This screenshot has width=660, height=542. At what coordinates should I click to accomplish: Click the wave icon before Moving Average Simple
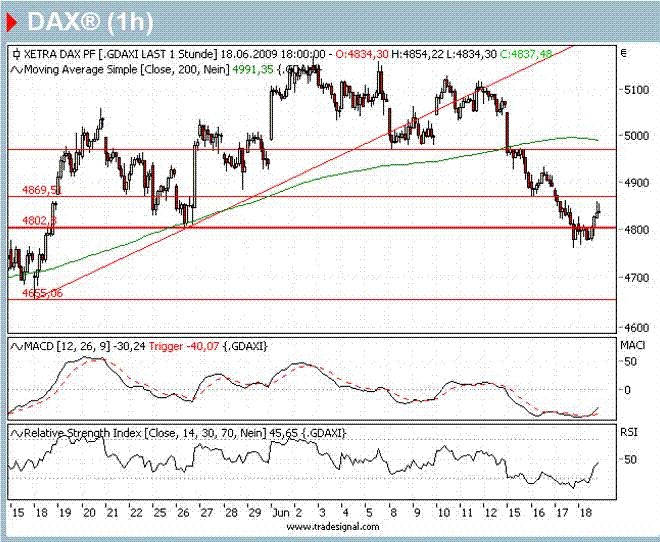[17, 69]
